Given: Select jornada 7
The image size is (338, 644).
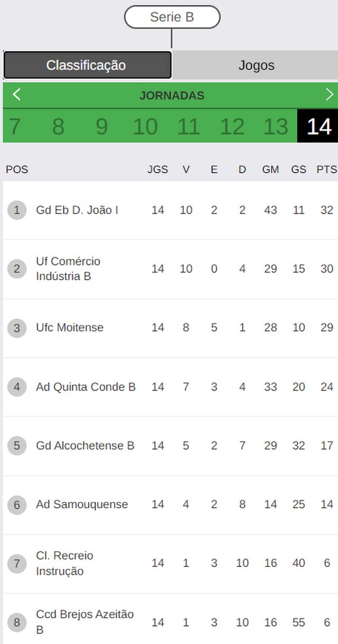Looking at the screenshot, I should 15,127.
